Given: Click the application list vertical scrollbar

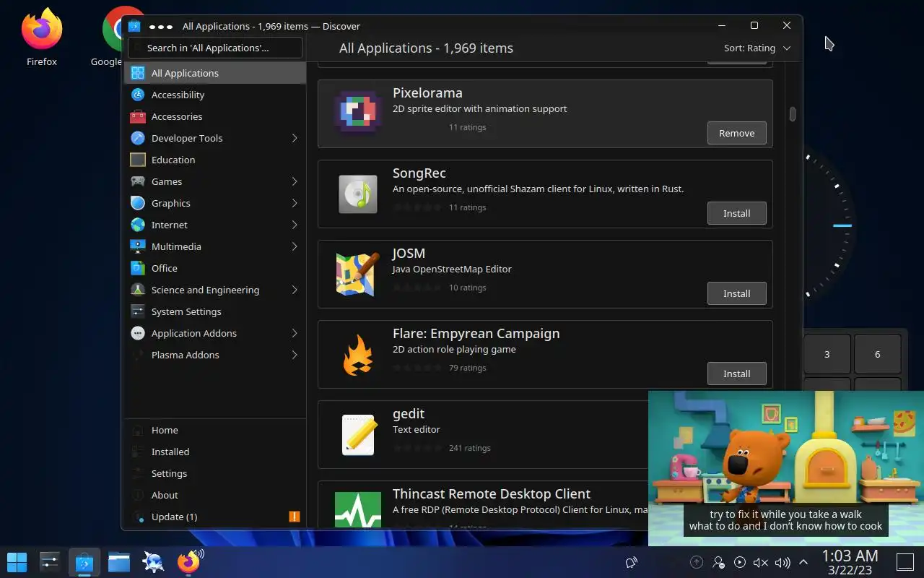Looking at the screenshot, I should point(793,114).
